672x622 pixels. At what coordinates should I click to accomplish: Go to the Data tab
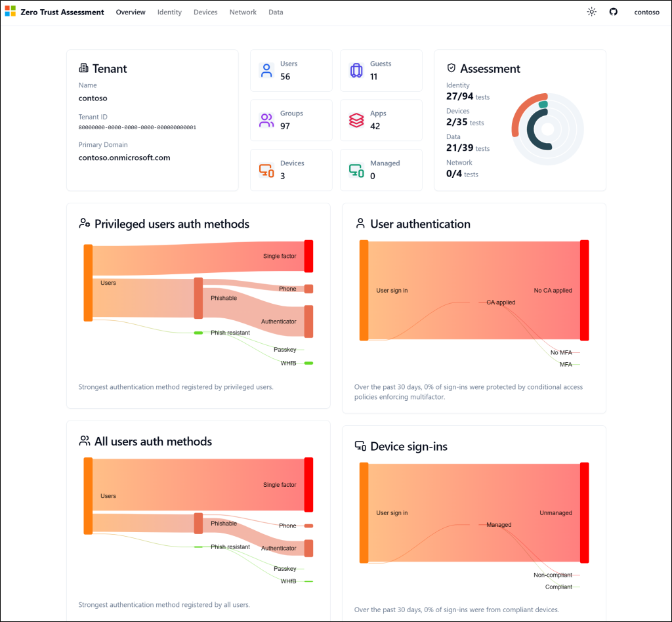(276, 12)
